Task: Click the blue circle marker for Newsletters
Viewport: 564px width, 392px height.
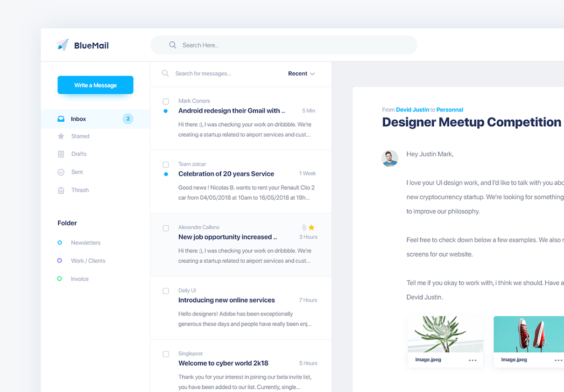Action: [59, 243]
